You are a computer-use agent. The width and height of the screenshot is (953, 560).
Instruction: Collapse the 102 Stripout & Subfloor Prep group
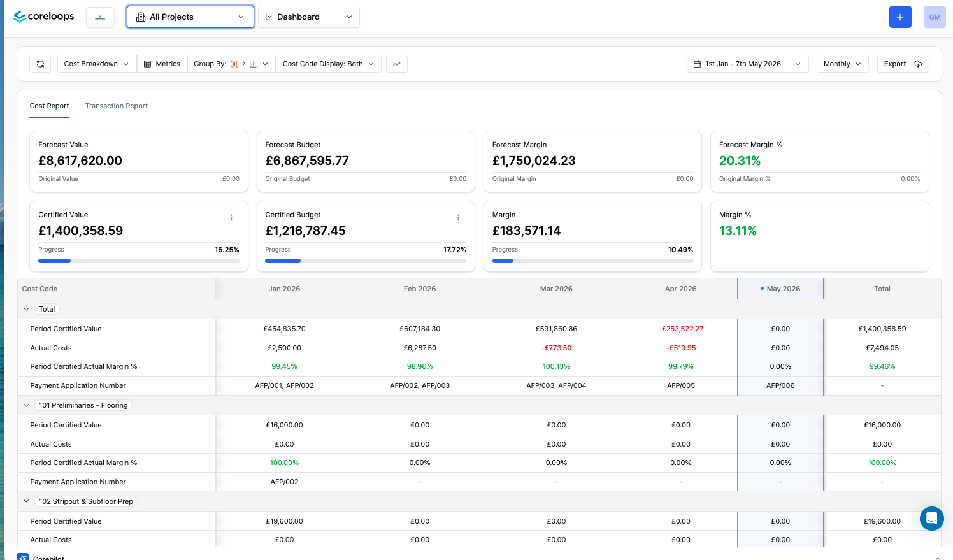26,501
